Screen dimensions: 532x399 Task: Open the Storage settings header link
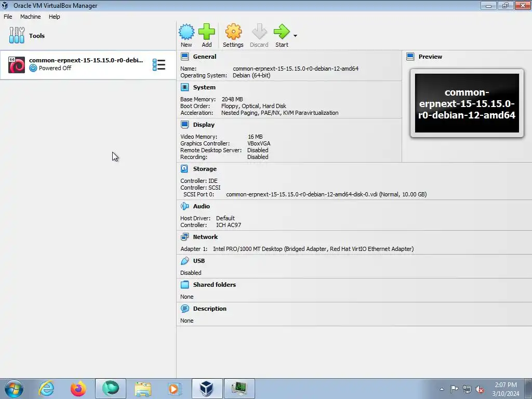coord(205,169)
